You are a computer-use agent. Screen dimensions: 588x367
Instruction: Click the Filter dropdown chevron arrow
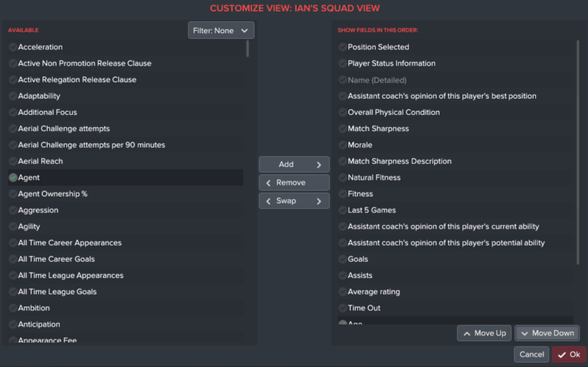pyautogui.click(x=245, y=31)
